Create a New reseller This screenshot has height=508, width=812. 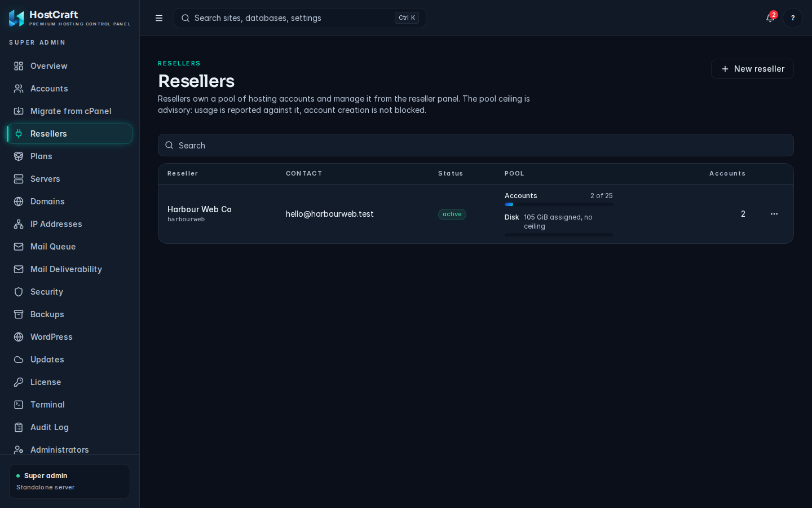pyautogui.click(x=752, y=69)
